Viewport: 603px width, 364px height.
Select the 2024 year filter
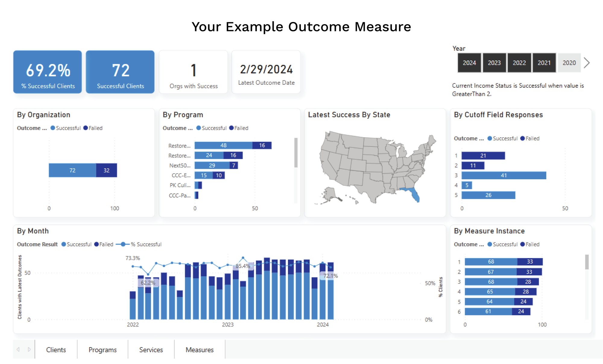click(x=469, y=63)
